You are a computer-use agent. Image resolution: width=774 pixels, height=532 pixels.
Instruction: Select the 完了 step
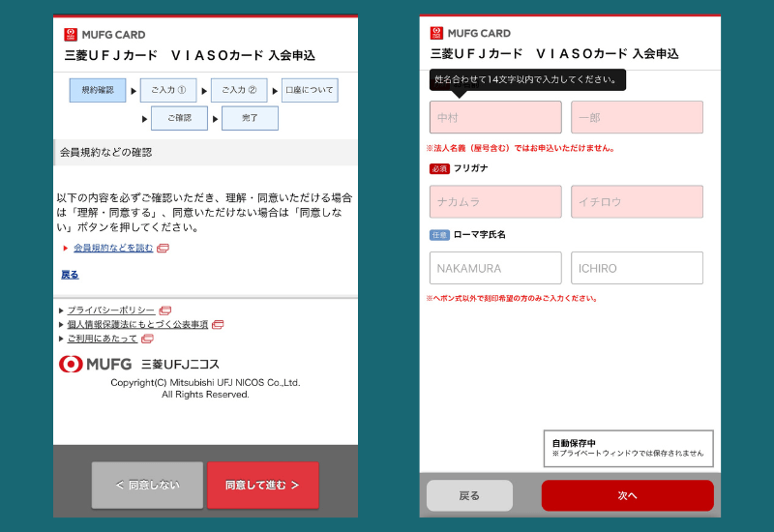pos(250,118)
